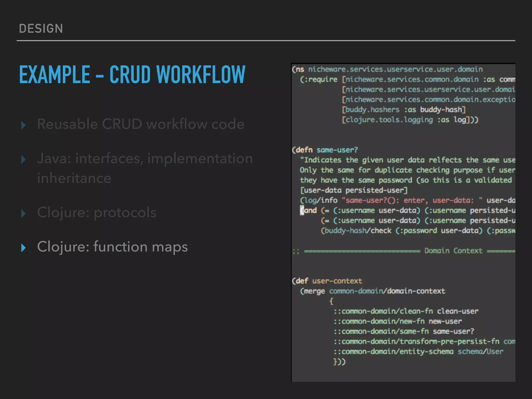The height and width of the screenshot is (399, 532).
Task: Click the docstring line starting they have the same
Action: pyautogui.click(x=406, y=180)
